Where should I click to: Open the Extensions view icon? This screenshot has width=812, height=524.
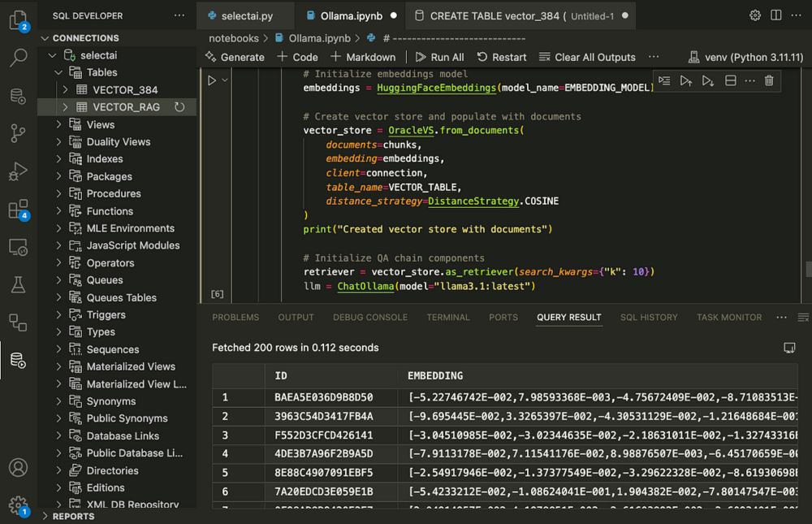pyautogui.click(x=18, y=210)
